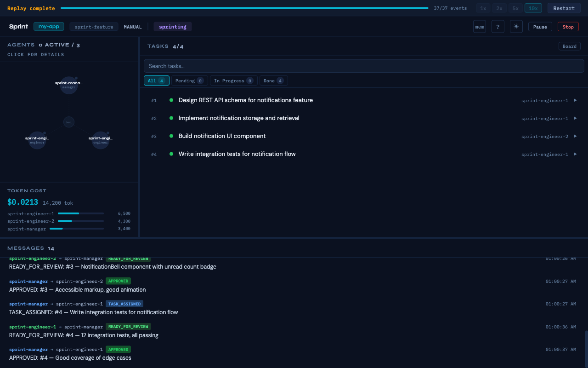Set replay speed to 5x
The image size is (588, 368).
(515, 8)
